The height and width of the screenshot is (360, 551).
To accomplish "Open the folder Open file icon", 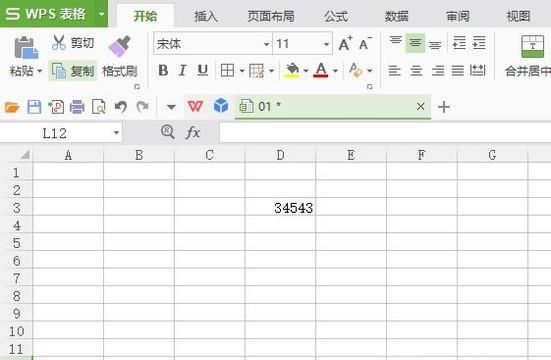I will click(x=12, y=107).
